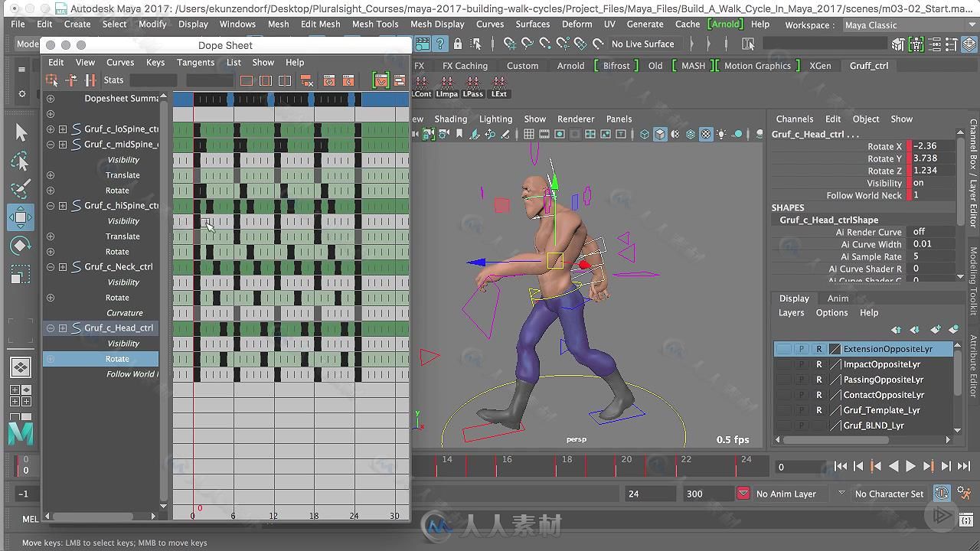Click the LImpa shelf button
This screenshot has height=551, width=980.
click(x=447, y=86)
